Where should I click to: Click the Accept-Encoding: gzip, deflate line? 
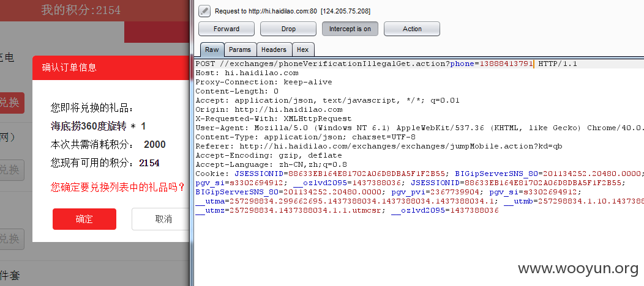click(x=269, y=155)
